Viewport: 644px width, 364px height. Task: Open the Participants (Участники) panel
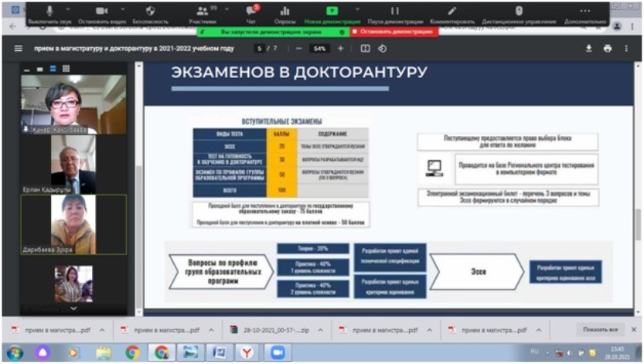[x=204, y=12]
